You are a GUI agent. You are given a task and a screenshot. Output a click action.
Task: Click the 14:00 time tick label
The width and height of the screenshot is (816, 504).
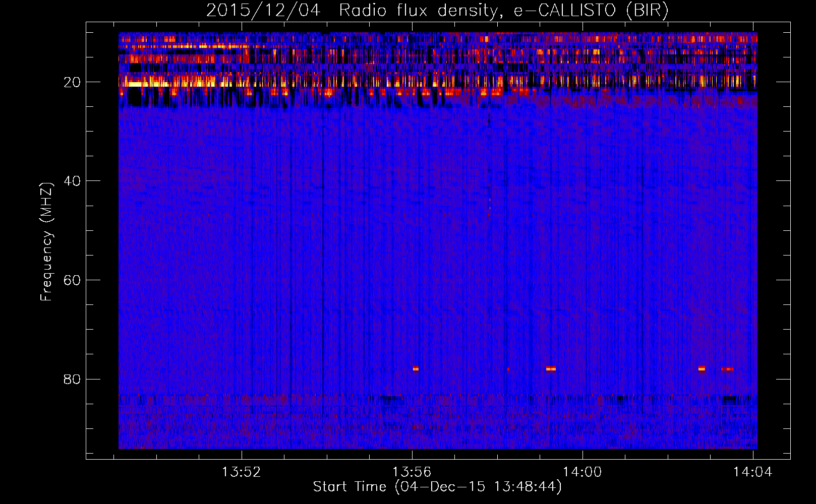(582, 472)
